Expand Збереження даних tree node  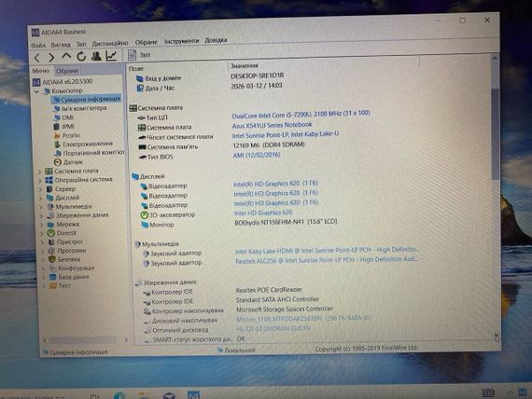pos(41,216)
